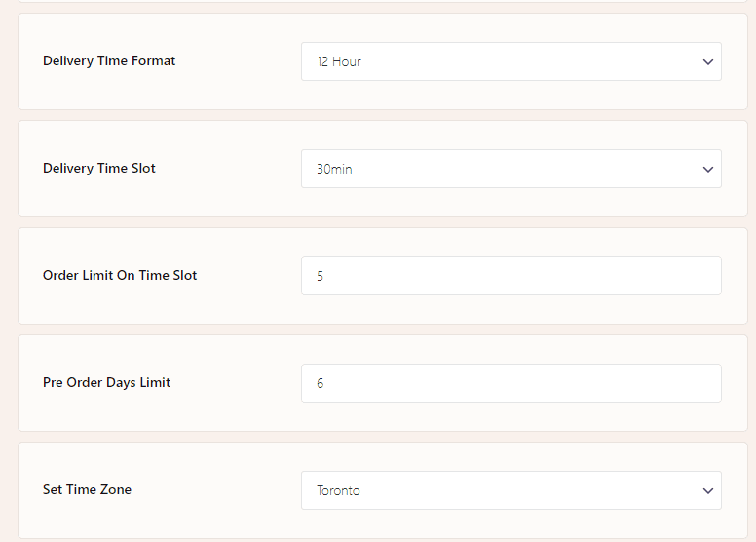
Task: Expand the Delivery Time Format dropdown arrow
Action: tap(707, 61)
